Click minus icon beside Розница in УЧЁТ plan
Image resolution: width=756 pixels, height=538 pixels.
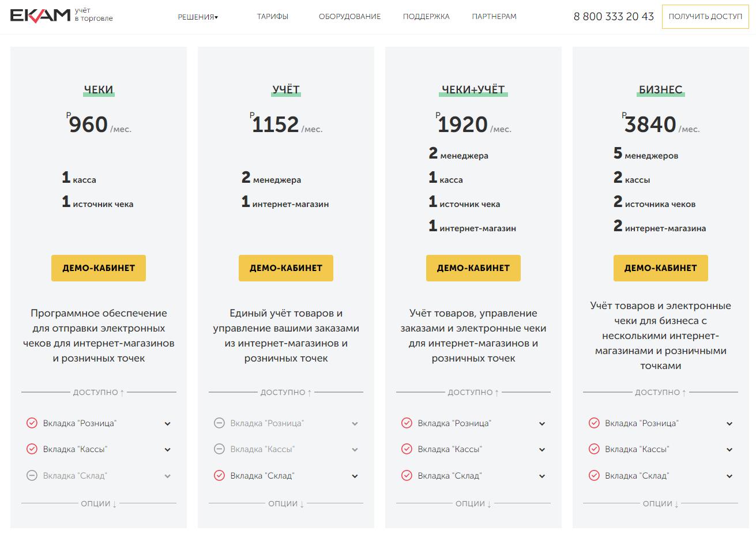click(219, 423)
